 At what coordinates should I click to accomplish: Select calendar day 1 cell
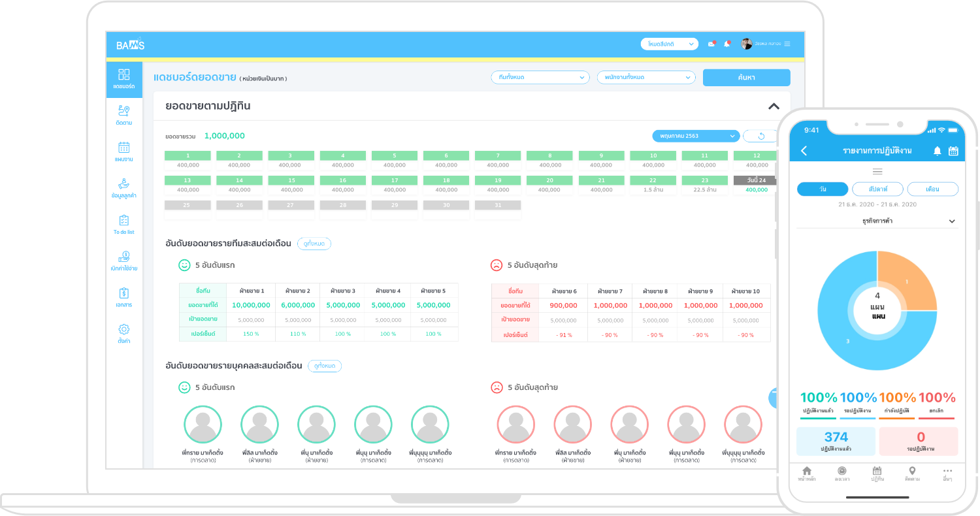click(188, 160)
